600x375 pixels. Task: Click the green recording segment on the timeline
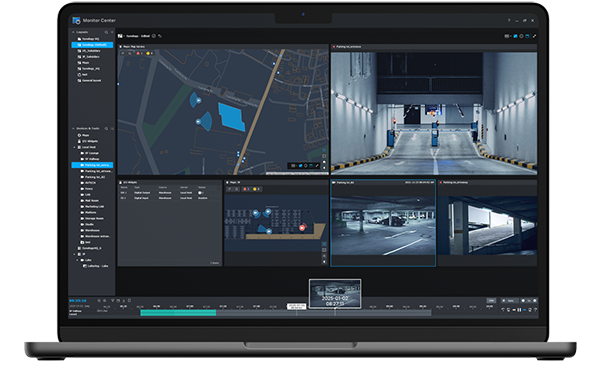[178, 313]
